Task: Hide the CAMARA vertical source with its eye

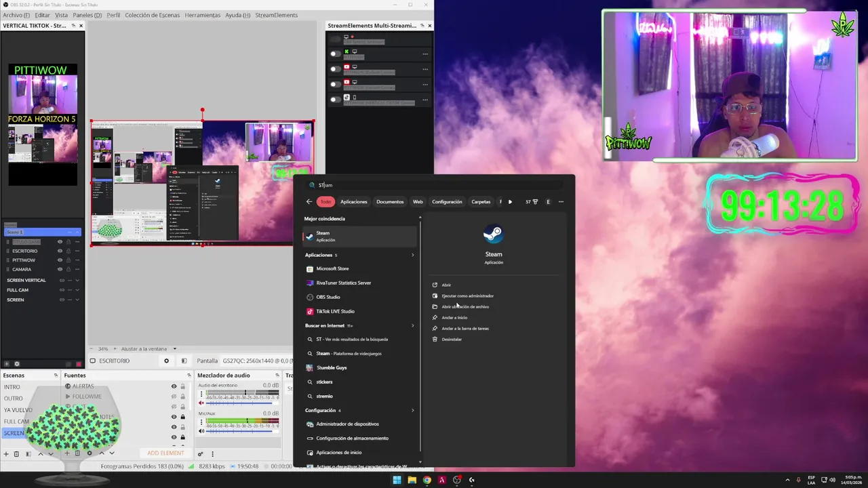Action: point(60,269)
